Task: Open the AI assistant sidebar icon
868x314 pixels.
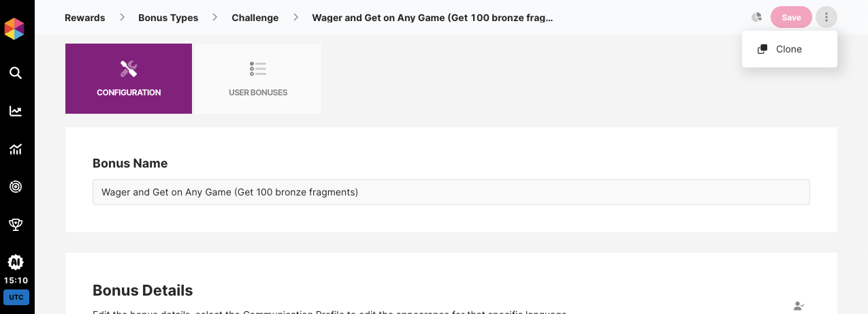Action: (x=16, y=262)
